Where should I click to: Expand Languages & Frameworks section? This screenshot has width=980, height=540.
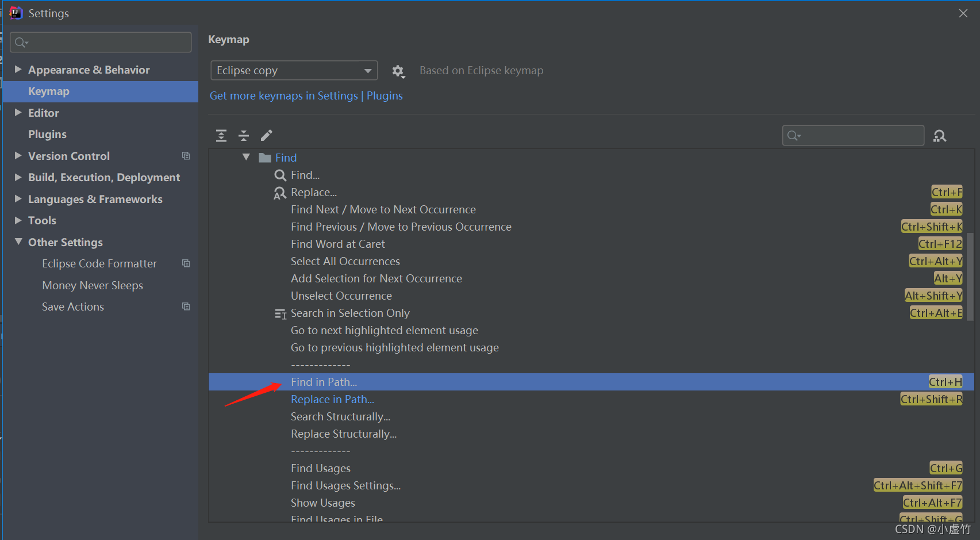(x=18, y=199)
